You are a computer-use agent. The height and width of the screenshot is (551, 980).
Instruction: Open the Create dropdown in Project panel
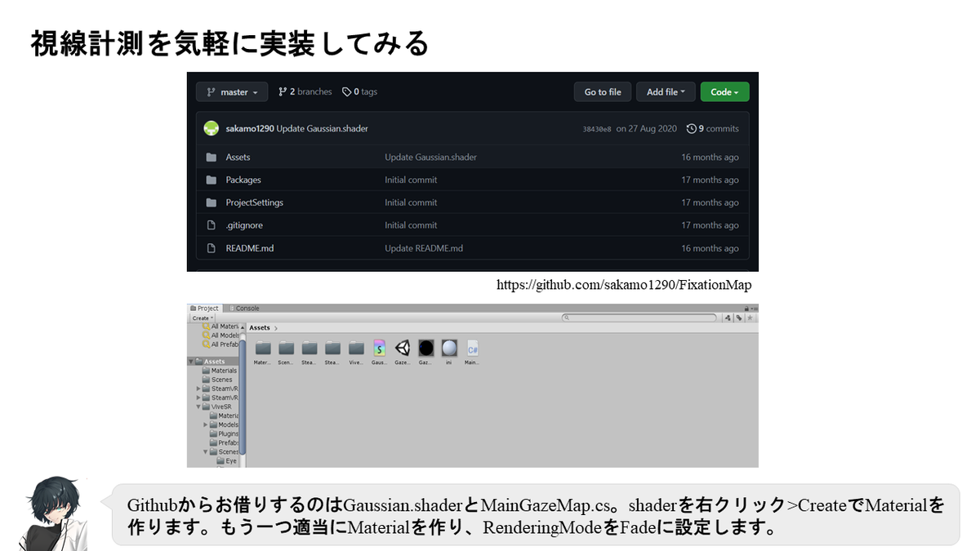coord(203,318)
